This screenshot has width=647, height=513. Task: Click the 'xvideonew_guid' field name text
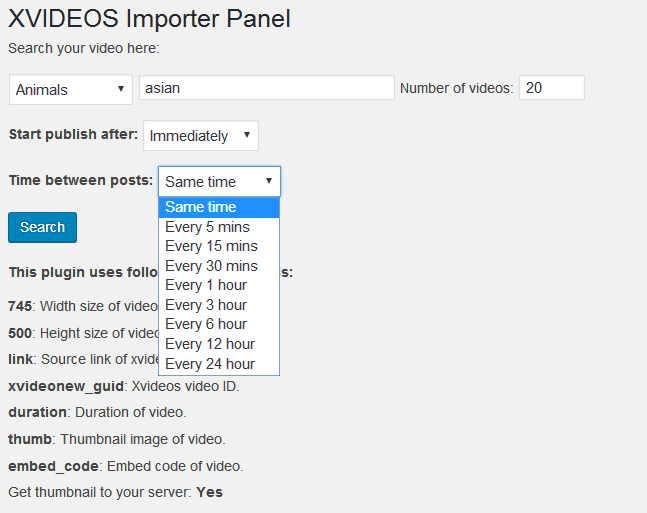pyautogui.click(x=66, y=386)
